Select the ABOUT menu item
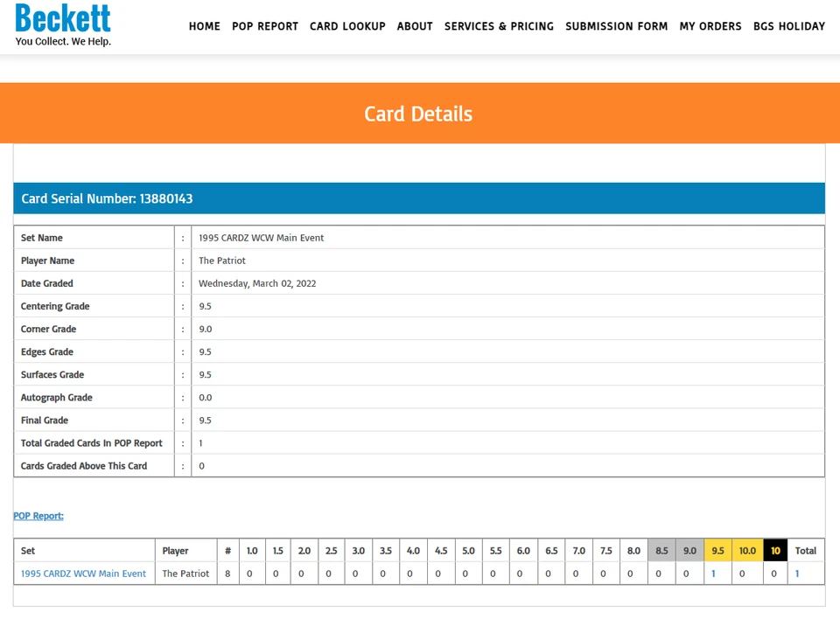The width and height of the screenshot is (840, 626). click(415, 26)
